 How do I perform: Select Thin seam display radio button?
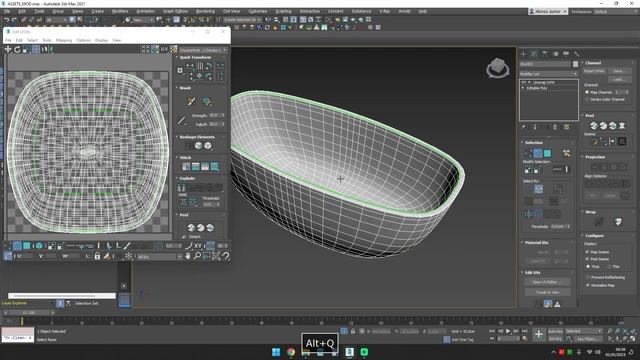[x=609, y=266]
